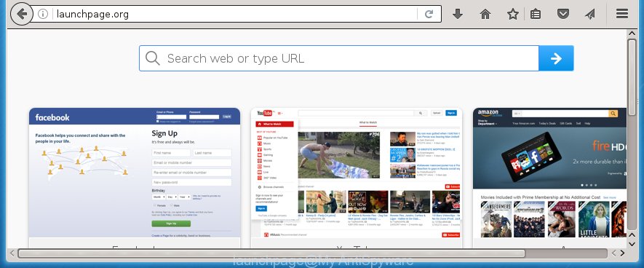
Task: Focus the Search web or type URL field
Action: (x=339, y=58)
